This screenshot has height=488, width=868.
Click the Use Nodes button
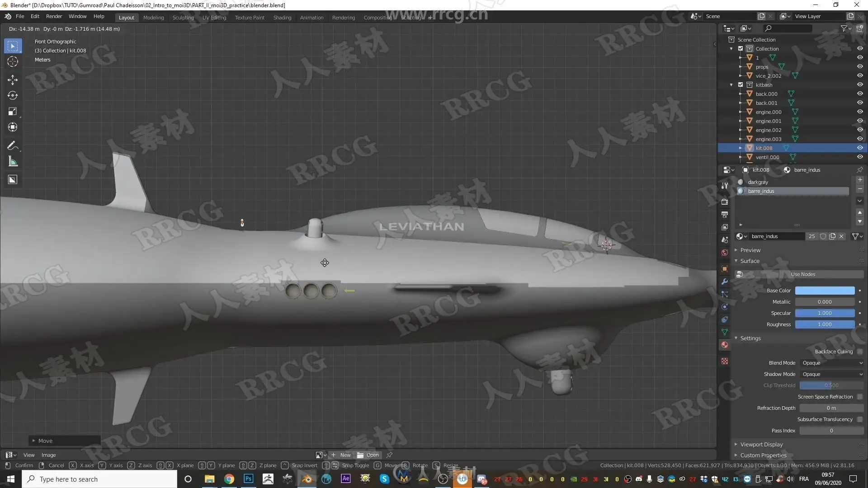click(803, 274)
